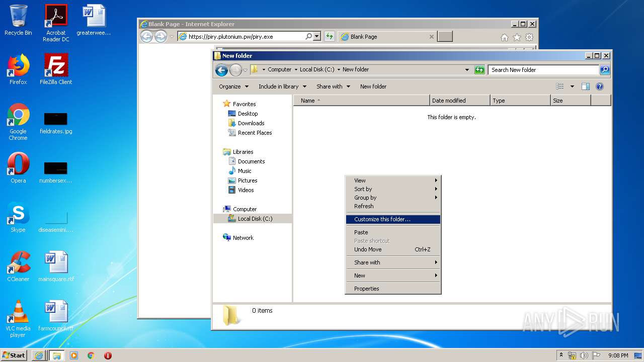Click the Name column header
The height and width of the screenshot is (362, 644).
(362, 101)
